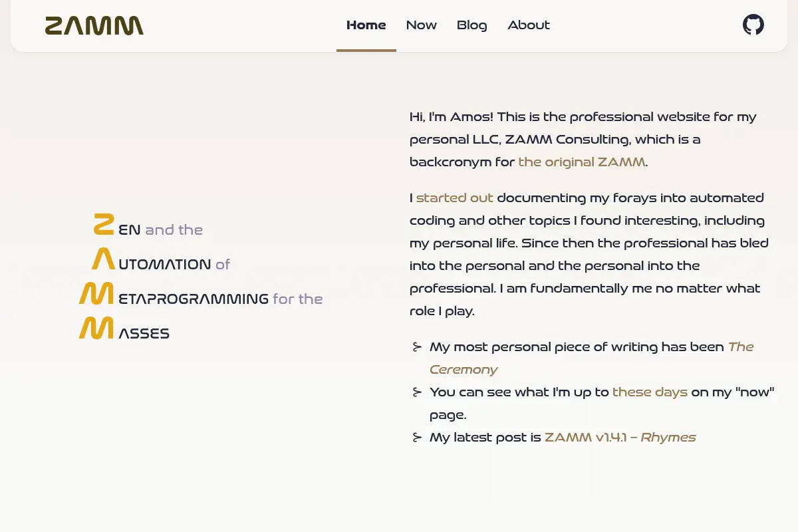Open the GitHub icon link
The image size is (798, 532).
click(x=753, y=25)
